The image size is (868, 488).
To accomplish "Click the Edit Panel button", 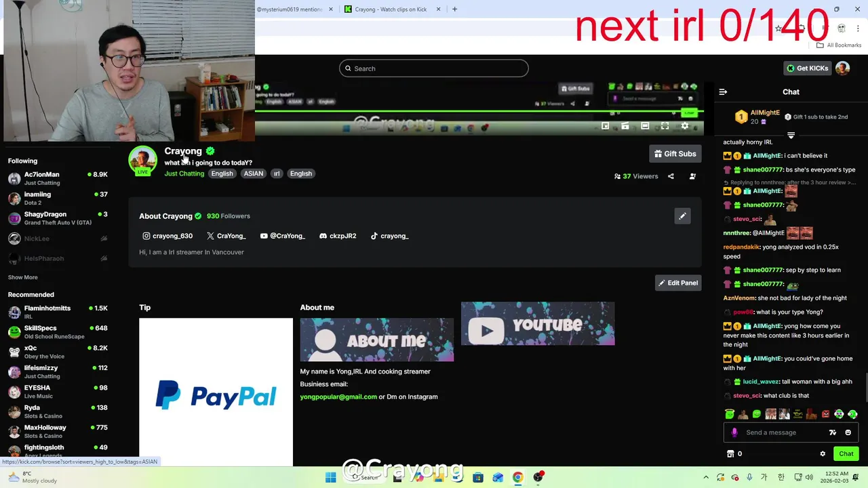I will coord(677,283).
